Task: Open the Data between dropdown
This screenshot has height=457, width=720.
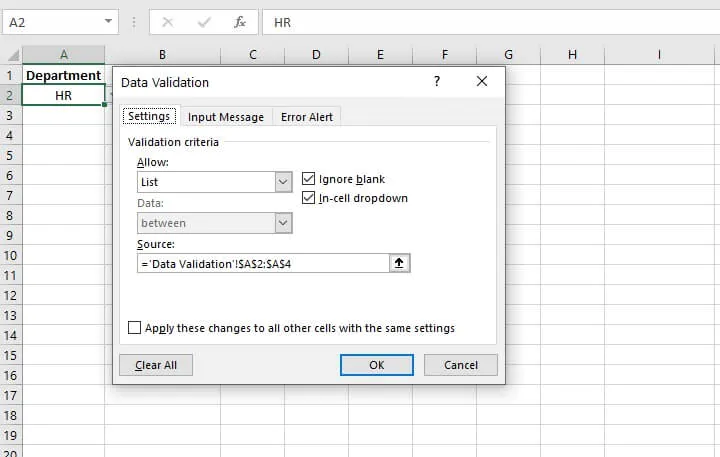Action: coord(283,223)
